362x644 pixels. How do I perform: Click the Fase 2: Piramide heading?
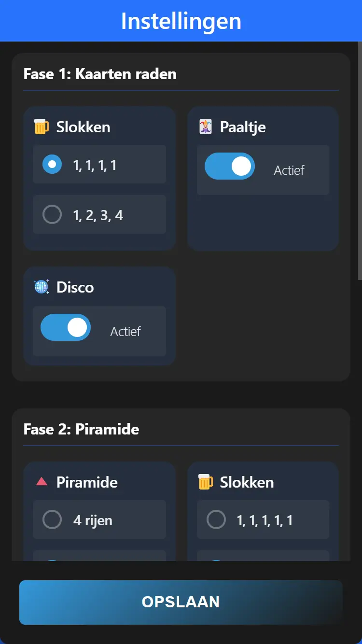(81, 429)
